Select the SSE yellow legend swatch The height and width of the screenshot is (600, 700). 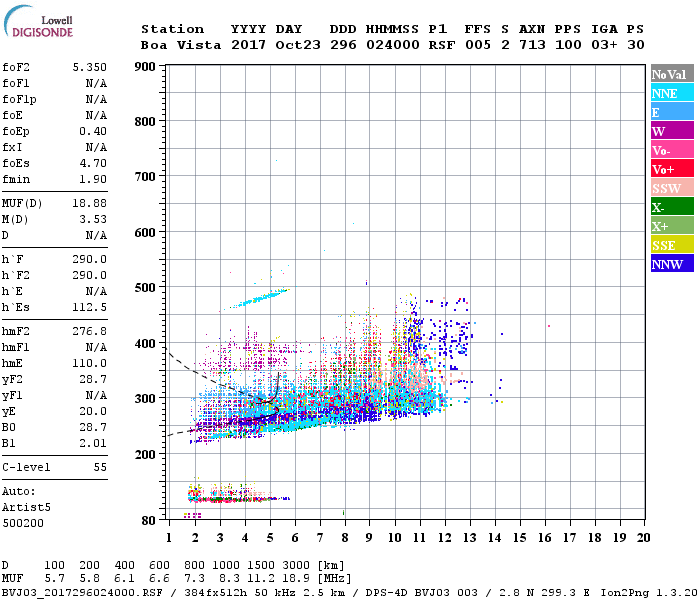[x=672, y=245]
